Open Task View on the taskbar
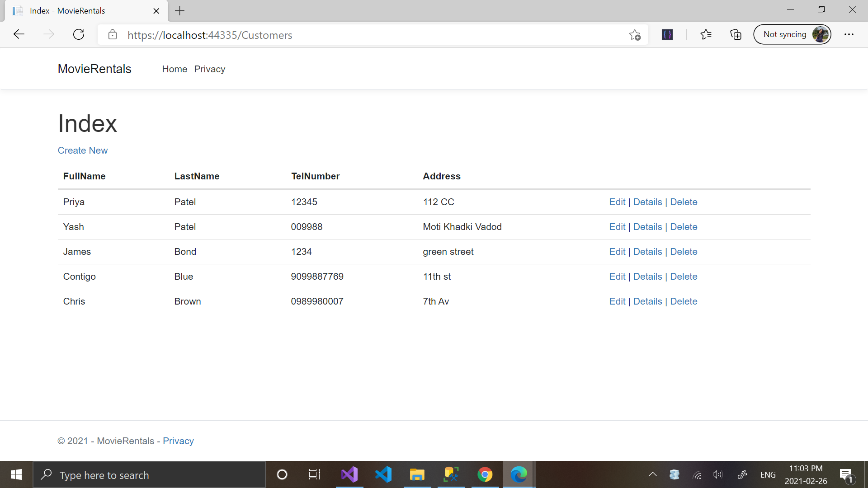 coord(315,474)
